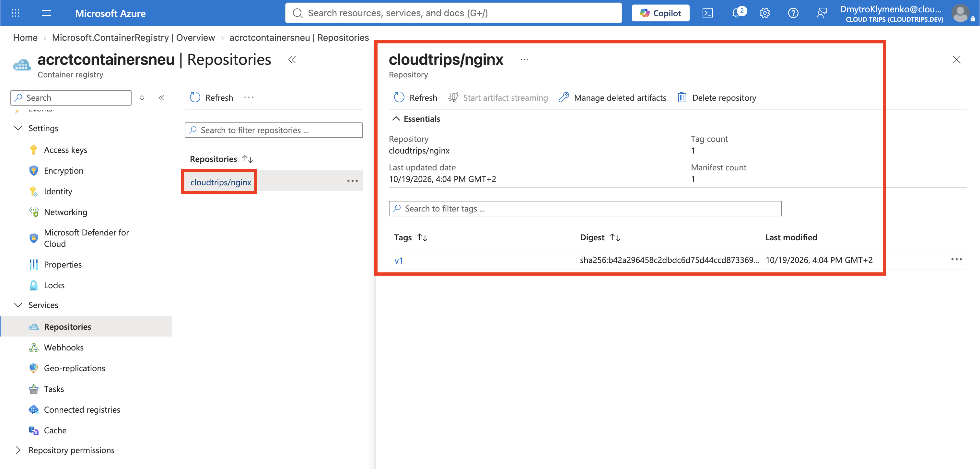The image size is (980, 469).
Task: Collapse the Settings menu group
Action: pos(18,128)
